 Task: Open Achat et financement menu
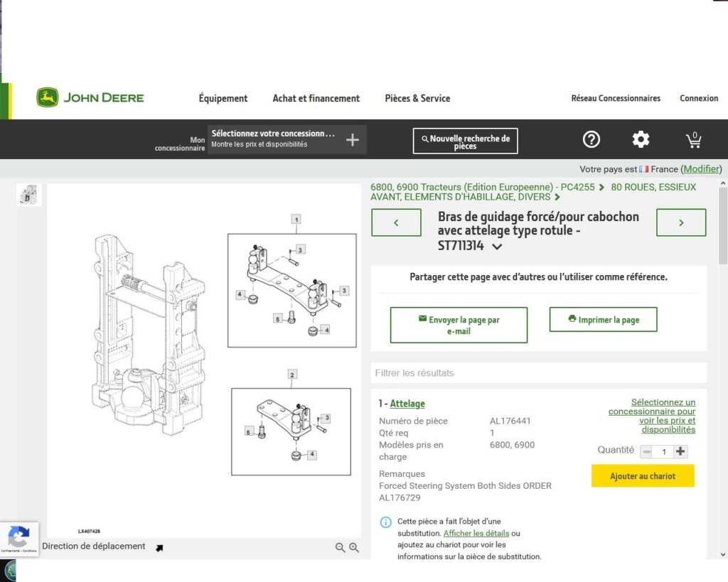(x=316, y=98)
